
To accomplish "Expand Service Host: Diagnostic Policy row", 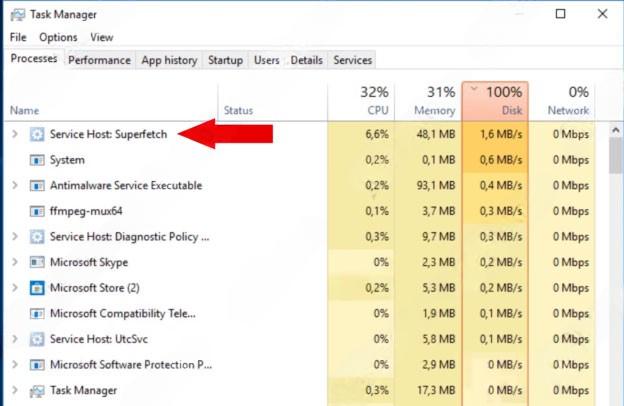I will 15,236.
